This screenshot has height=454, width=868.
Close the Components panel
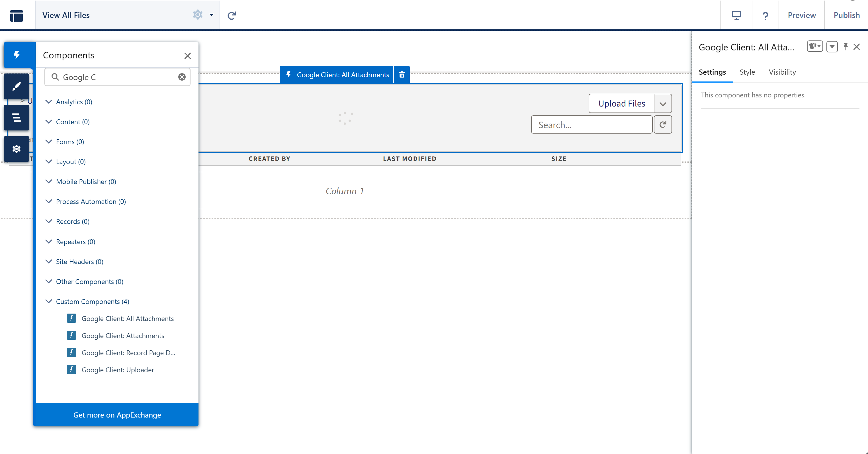188,56
